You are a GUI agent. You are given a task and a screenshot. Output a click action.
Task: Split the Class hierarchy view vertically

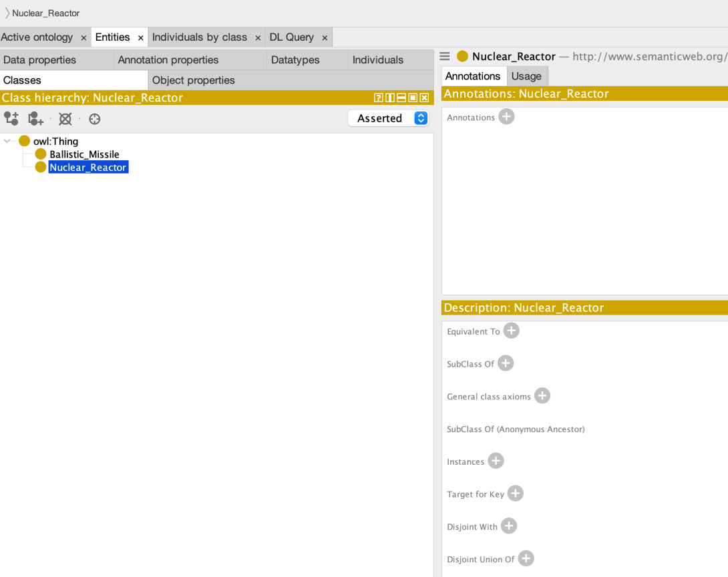pyautogui.click(x=389, y=98)
